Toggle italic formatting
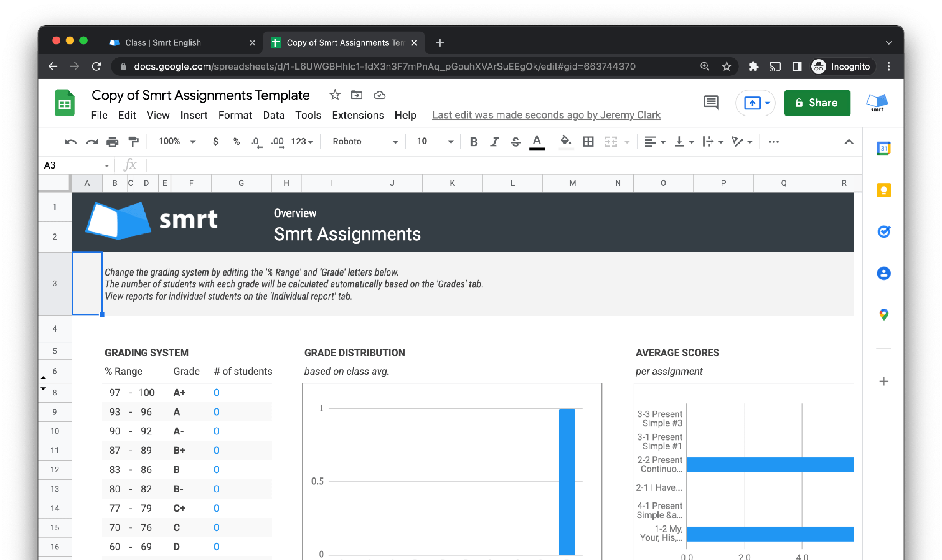Viewport: 942px width, 560px height. click(x=494, y=142)
